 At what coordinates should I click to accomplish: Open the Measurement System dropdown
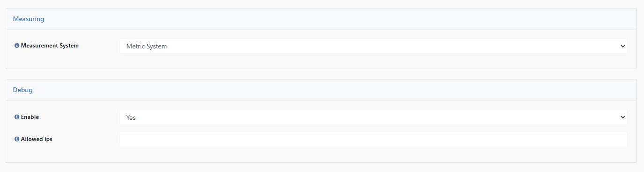coord(373,46)
